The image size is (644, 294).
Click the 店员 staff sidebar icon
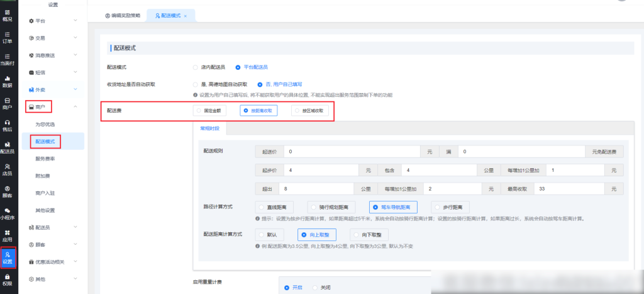pos(8,169)
